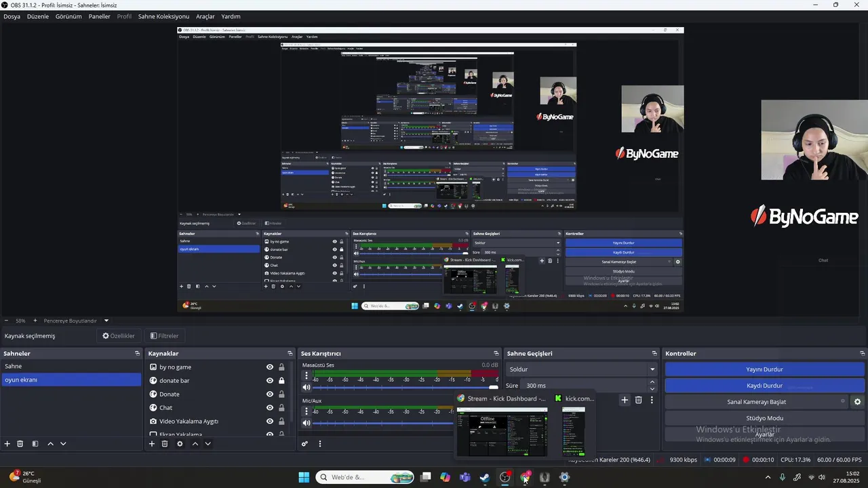Delete selected scene using trash icon in Sahneler

click(x=20, y=444)
